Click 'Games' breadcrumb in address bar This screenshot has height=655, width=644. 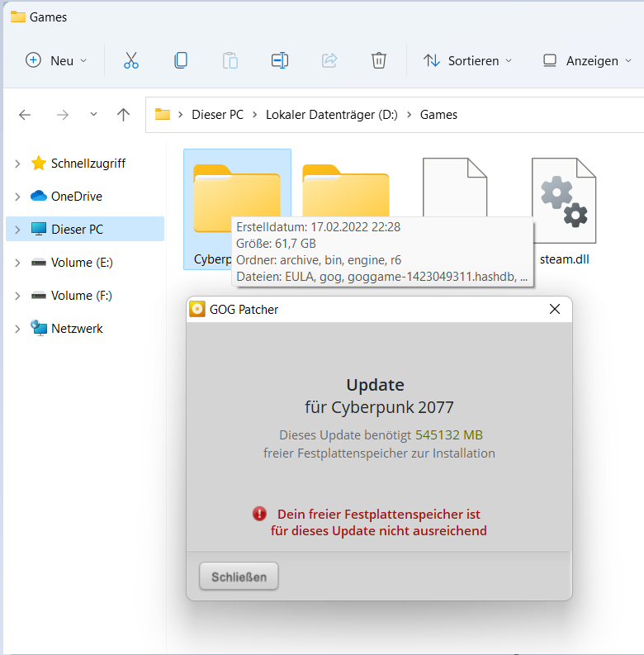click(x=438, y=115)
